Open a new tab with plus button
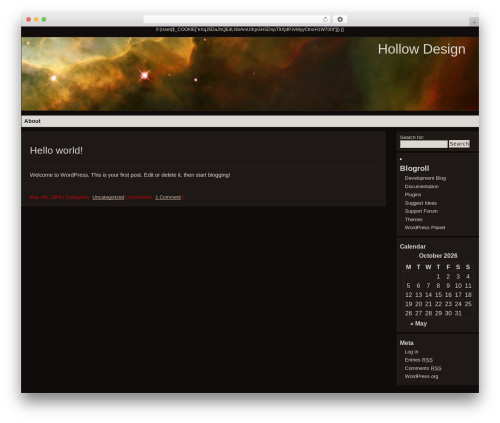 click(x=474, y=22)
